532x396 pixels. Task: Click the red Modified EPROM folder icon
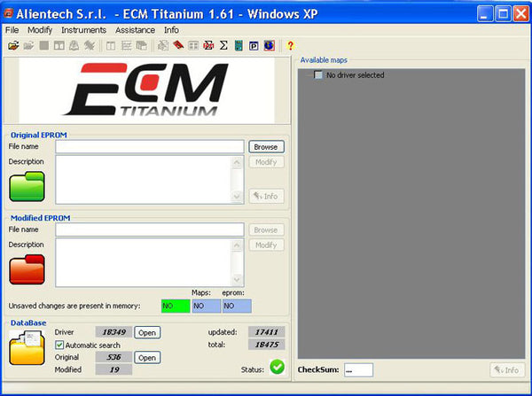[x=27, y=268]
